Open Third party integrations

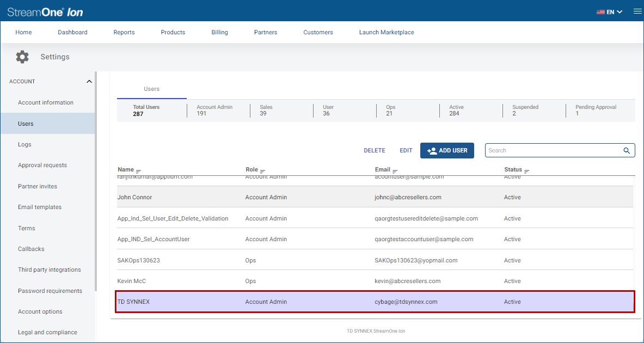click(x=50, y=269)
